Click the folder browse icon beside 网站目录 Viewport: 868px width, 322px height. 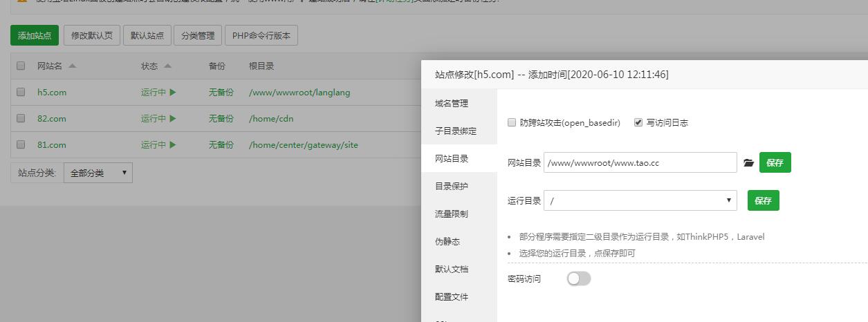point(748,163)
